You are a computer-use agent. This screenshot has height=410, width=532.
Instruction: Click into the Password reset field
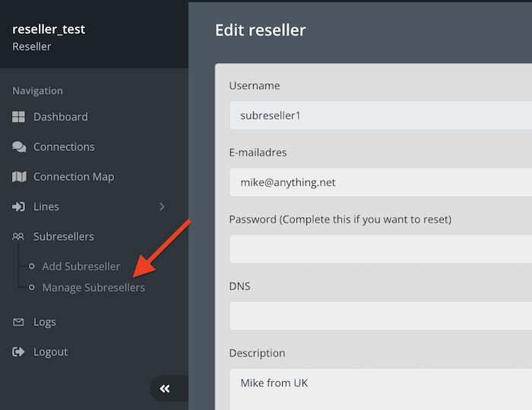coord(380,249)
